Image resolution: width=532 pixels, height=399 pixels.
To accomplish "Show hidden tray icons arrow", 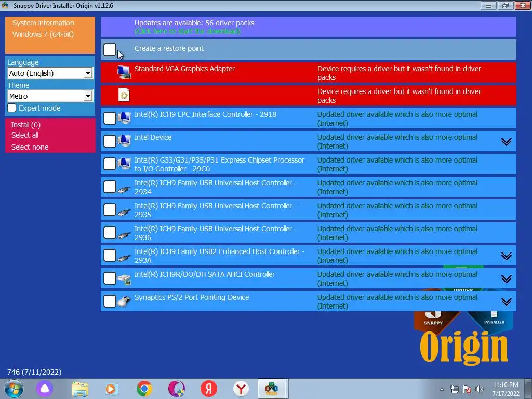I will coord(442,389).
